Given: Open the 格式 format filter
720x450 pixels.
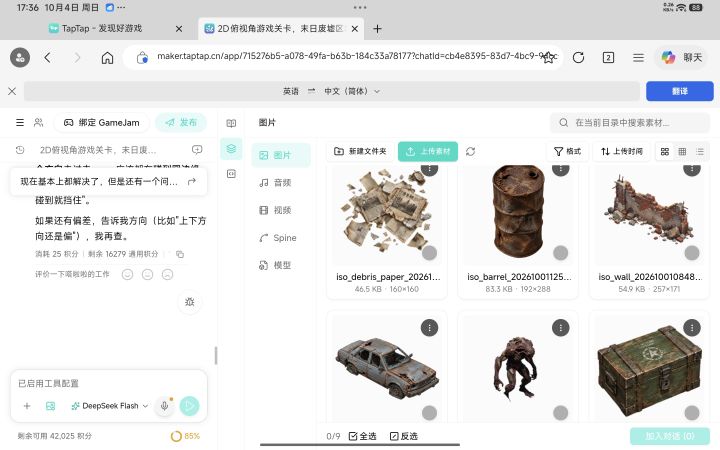Looking at the screenshot, I should click(x=568, y=151).
